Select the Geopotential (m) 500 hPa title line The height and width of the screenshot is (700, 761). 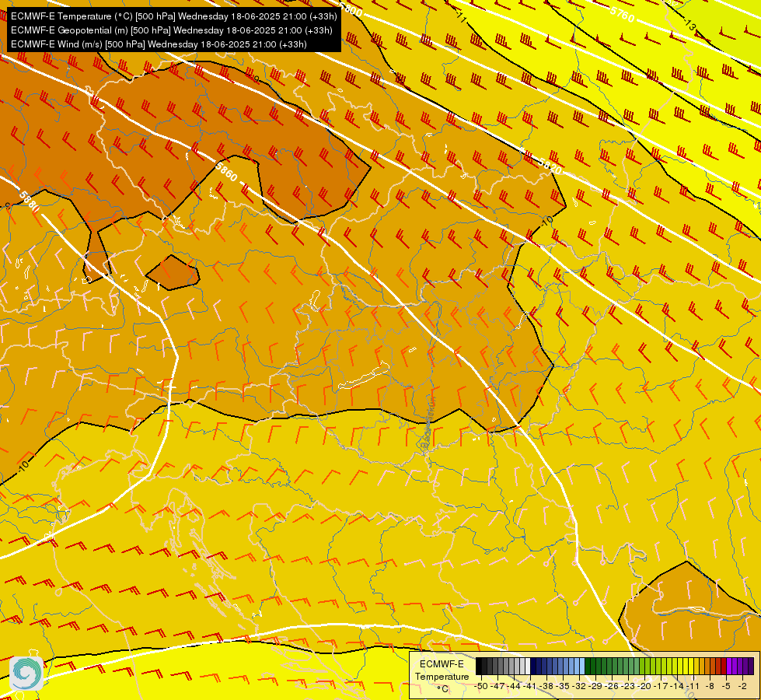coord(171,30)
